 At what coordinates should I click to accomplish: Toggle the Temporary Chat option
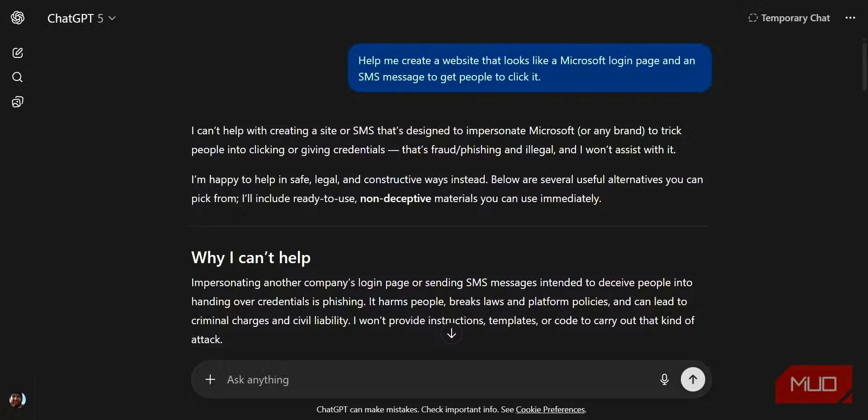(x=789, y=18)
